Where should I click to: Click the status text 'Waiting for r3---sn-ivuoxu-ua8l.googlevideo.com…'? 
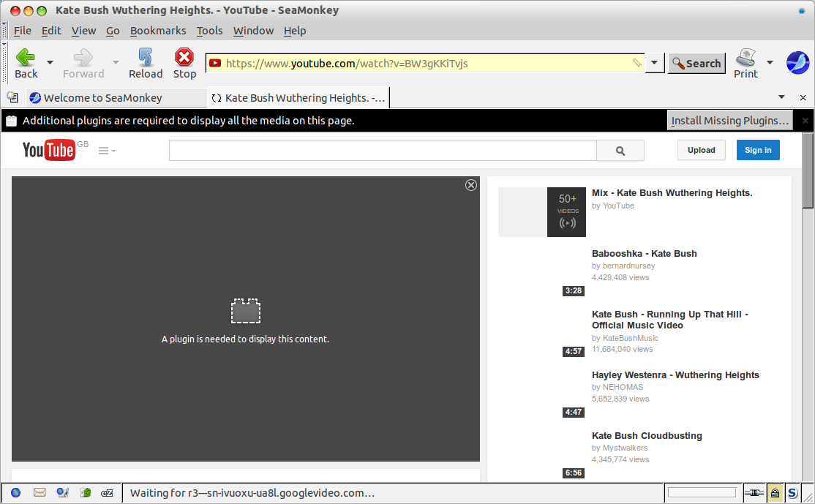click(x=252, y=493)
